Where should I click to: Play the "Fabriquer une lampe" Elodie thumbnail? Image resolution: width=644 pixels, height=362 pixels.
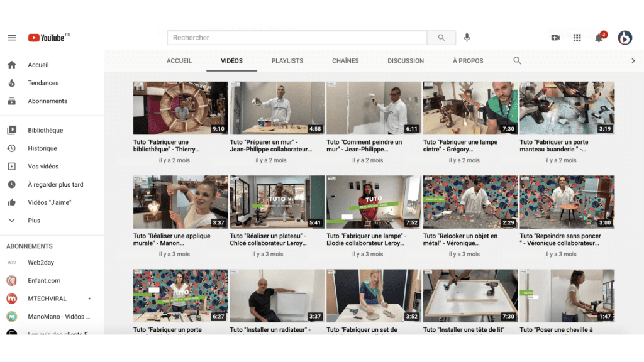[x=374, y=202]
